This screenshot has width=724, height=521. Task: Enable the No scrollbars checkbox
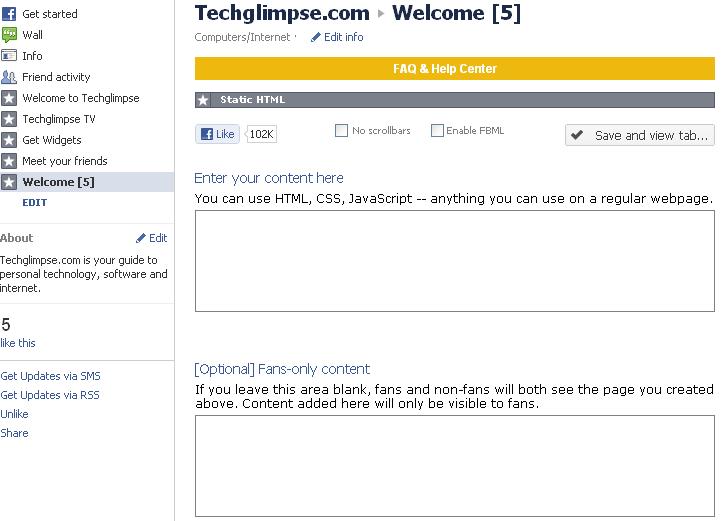pyautogui.click(x=341, y=131)
